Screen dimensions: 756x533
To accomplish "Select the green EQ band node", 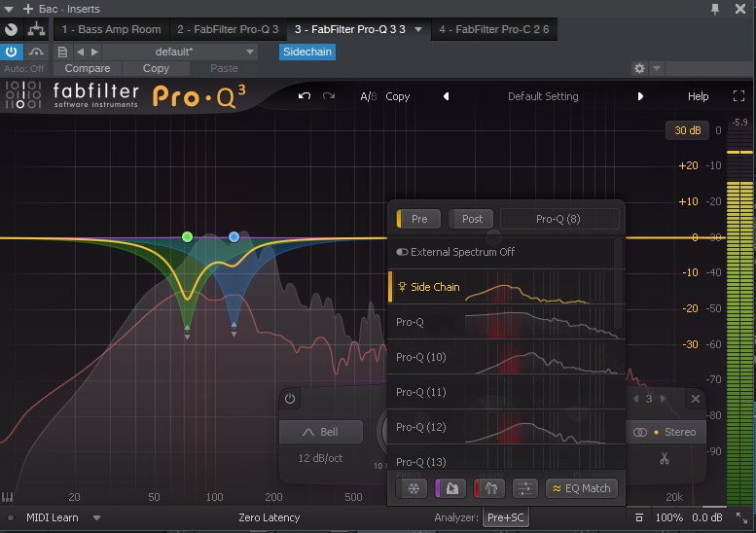I will coord(187,236).
